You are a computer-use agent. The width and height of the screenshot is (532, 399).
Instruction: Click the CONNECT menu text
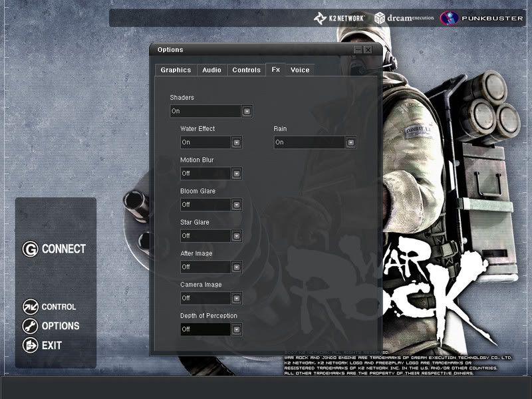pos(63,249)
